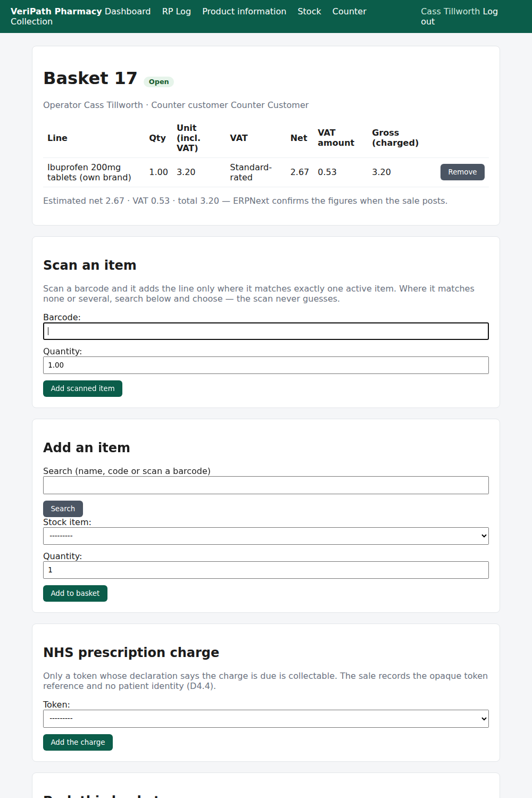The width and height of the screenshot is (532, 798).
Task: Click the Estimated net totals summary line
Action: tap(245, 201)
